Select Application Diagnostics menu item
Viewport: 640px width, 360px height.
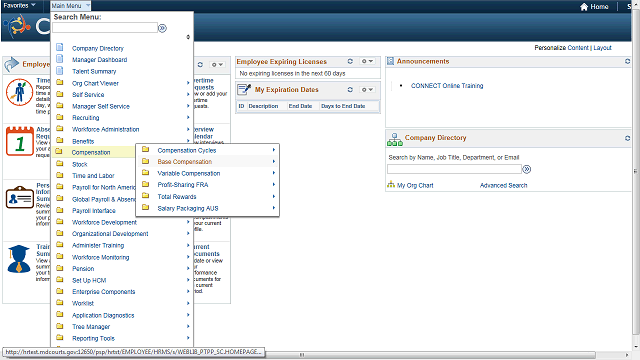103,315
